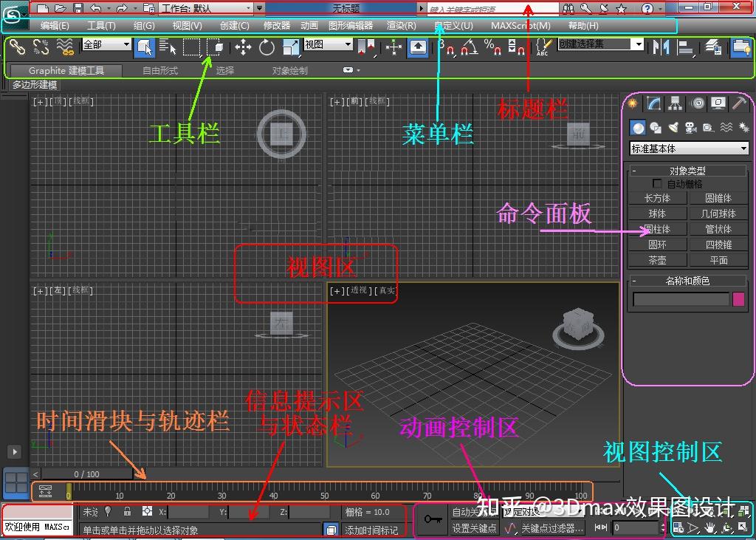Open the Cameras creation category icon

pos(690,127)
